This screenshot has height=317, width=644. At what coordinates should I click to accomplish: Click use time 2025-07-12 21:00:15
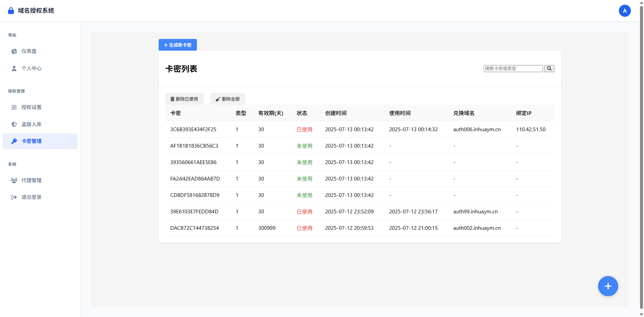pos(413,228)
